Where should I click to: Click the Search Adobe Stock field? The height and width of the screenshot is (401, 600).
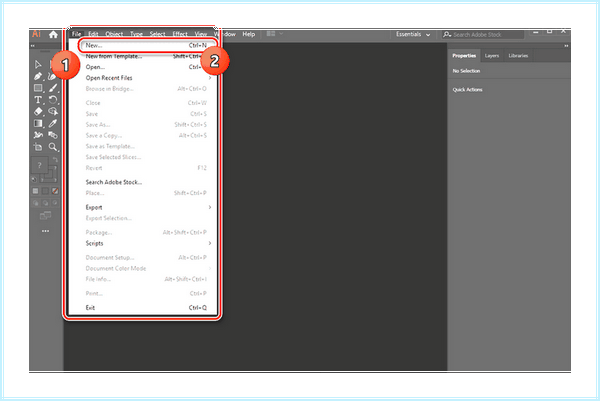point(483,34)
